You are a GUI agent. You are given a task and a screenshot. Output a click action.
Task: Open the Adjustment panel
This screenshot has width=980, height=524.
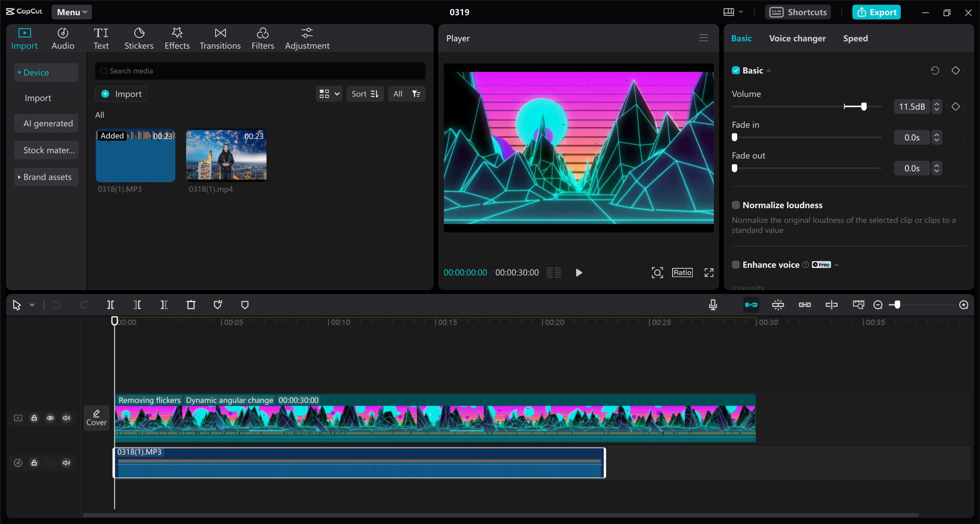[x=307, y=38]
